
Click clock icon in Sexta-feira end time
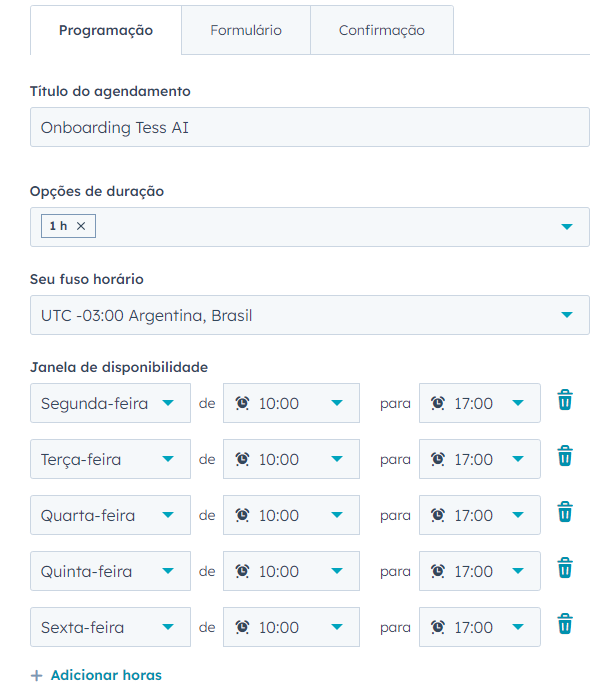pos(438,627)
